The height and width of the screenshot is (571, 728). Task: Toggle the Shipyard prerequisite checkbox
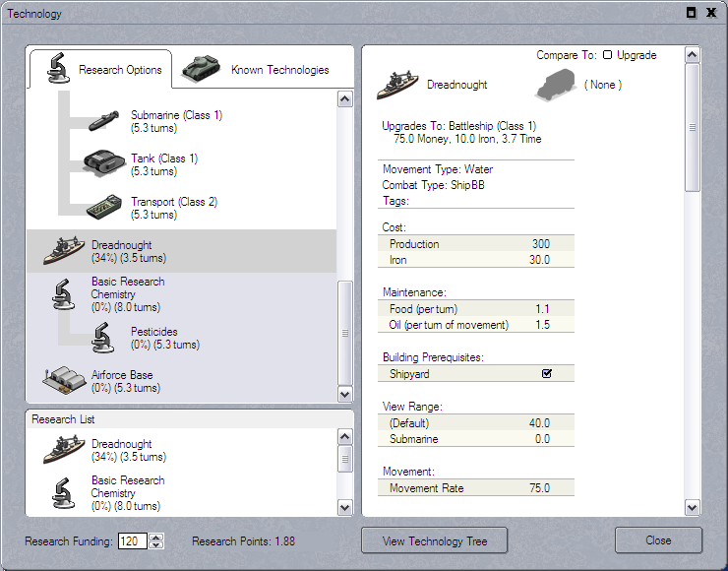[x=547, y=374]
